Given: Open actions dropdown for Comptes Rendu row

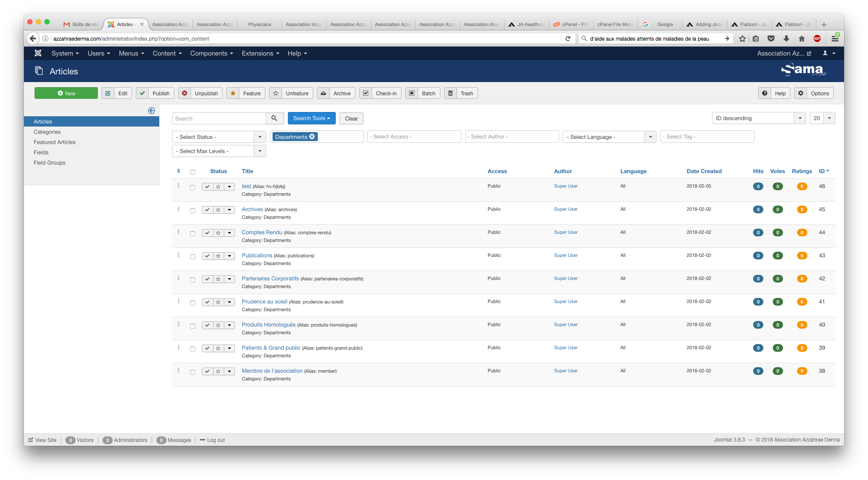Looking at the screenshot, I should point(229,233).
